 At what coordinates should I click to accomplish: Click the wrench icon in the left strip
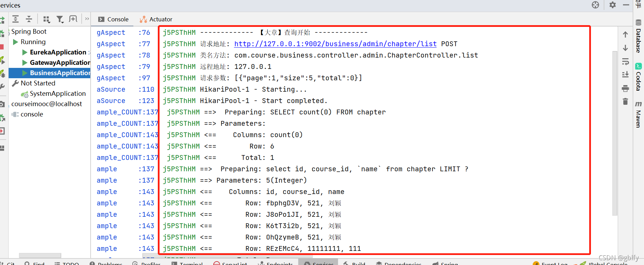click(x=2, y=86)
